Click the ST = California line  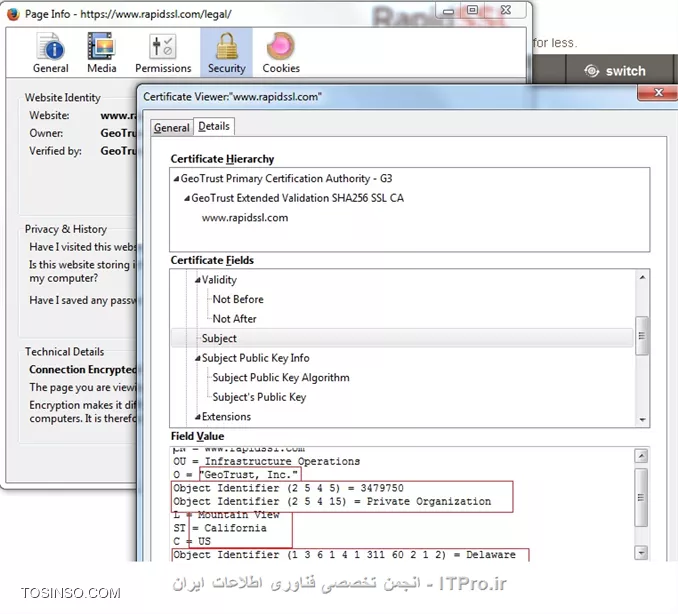(x=220, y=528)
